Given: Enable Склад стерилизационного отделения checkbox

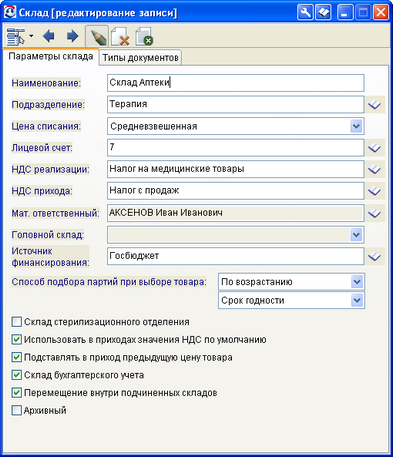Looking at the screenshot, I should point(16,322).
